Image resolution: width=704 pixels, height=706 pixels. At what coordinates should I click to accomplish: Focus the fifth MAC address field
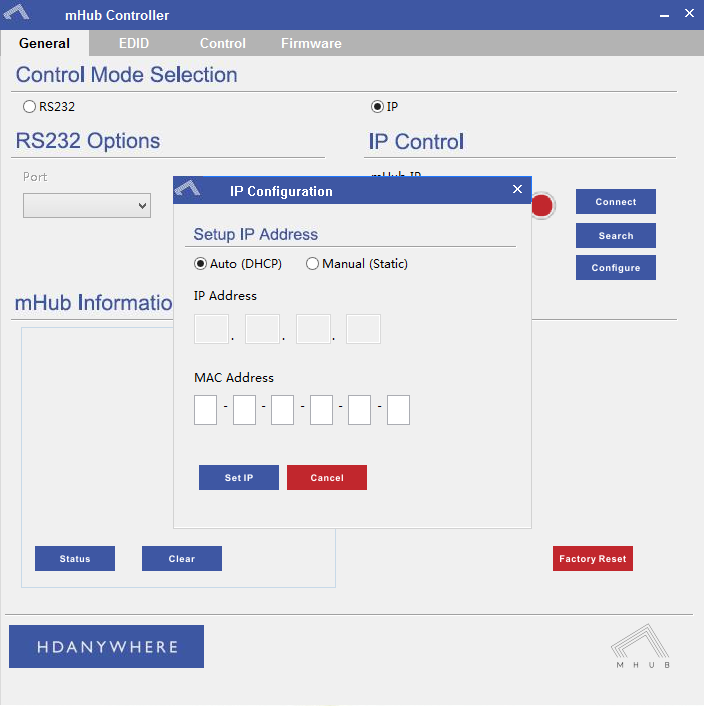[360, 410]
